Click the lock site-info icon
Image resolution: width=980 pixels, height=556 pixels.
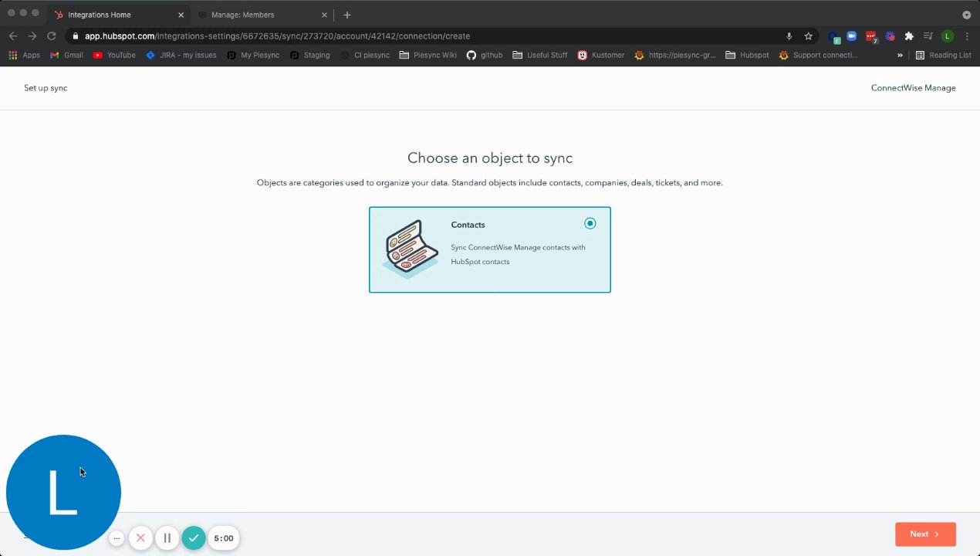[x=75, y=36]
